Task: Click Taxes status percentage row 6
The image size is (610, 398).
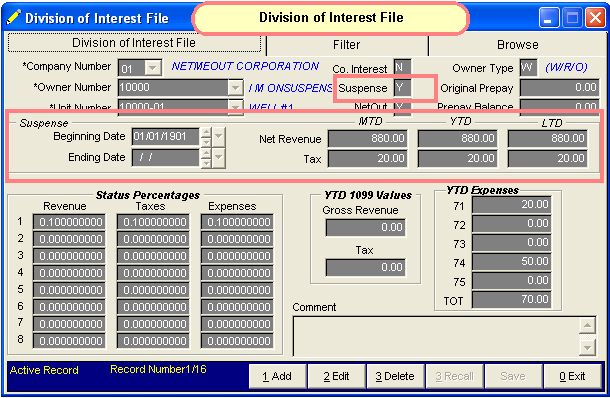Action: tap(153, 307)
